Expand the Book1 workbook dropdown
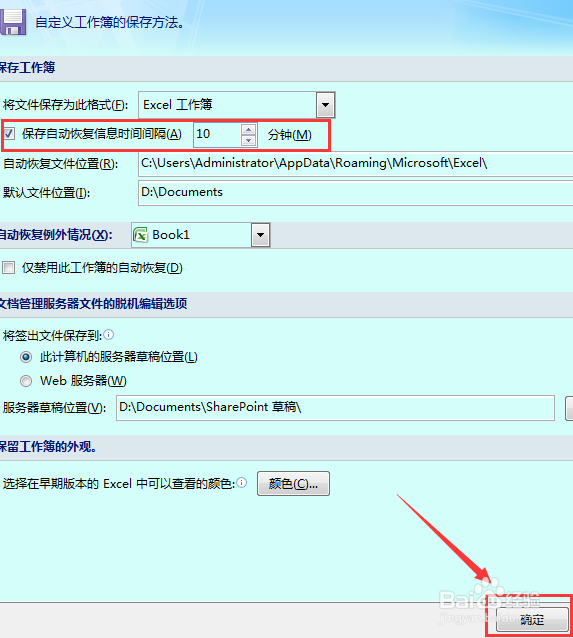The height and width of the screenshot is (638, 573). pyautogui.click(x=260, y=235)
